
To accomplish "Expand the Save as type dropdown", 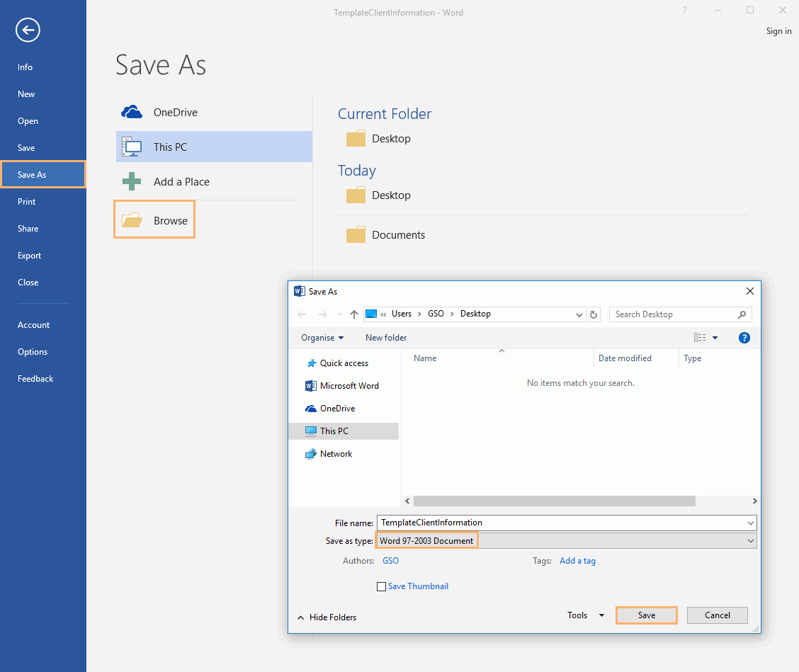I will [x=751, y=541].
